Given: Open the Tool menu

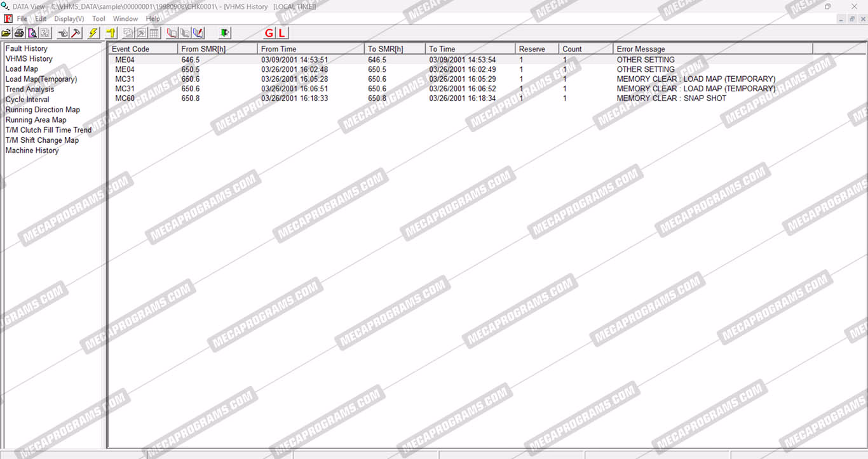Looking at the screenshot, I should (98, 19).
